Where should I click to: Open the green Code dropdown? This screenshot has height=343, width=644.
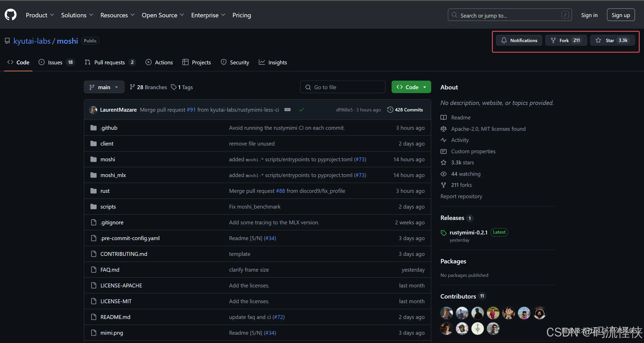click(x=411, y=87)
